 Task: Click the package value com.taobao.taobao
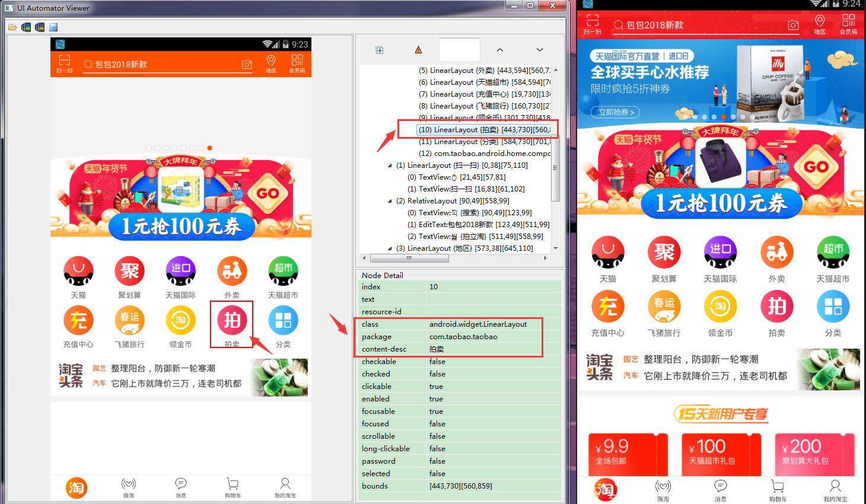463,336
